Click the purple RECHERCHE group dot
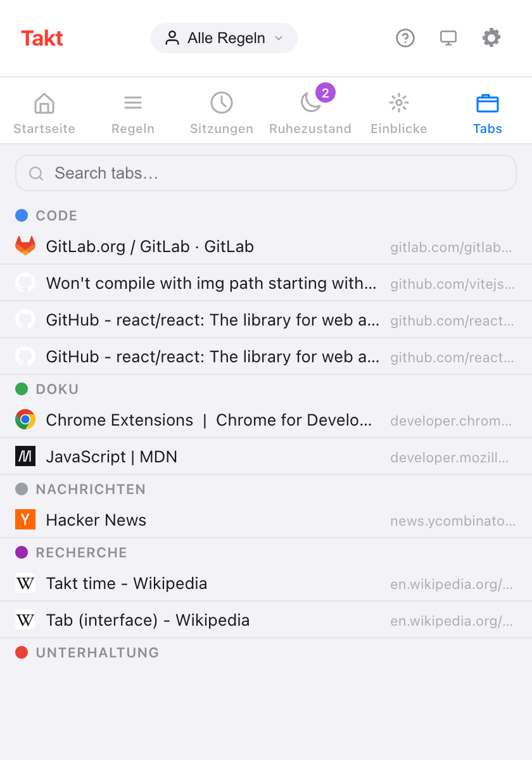 click(x=22, y=552)
